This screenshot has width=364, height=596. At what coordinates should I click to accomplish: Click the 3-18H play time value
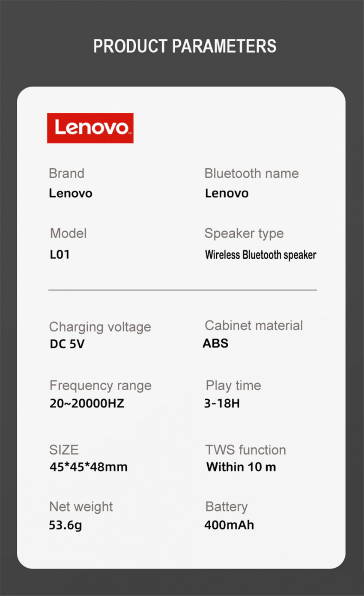222,404
